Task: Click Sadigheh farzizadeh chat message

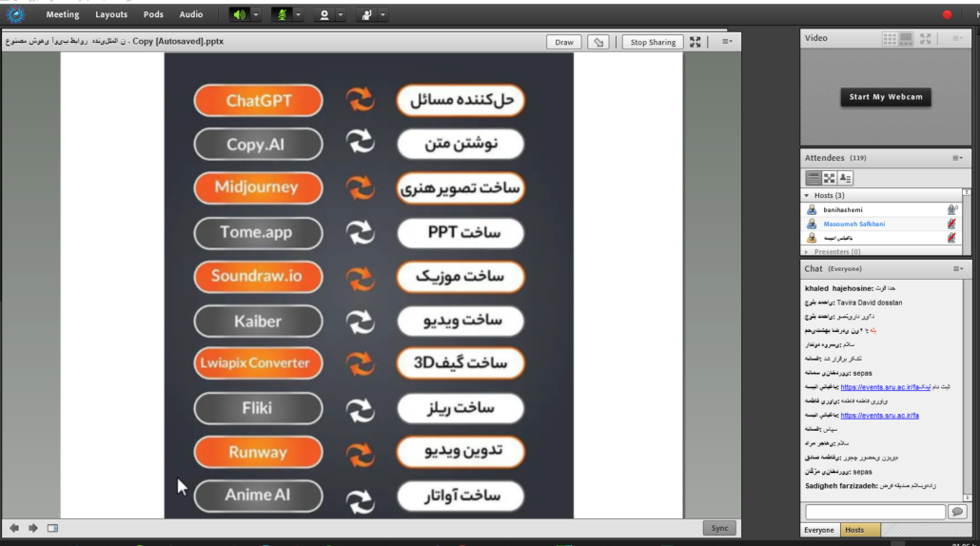Action: (870, 486)
